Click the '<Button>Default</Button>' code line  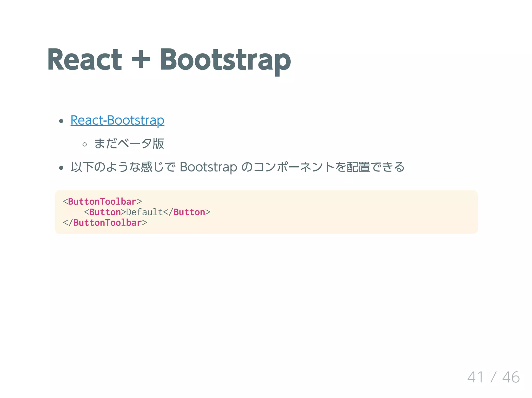click(x=147, y=212)
